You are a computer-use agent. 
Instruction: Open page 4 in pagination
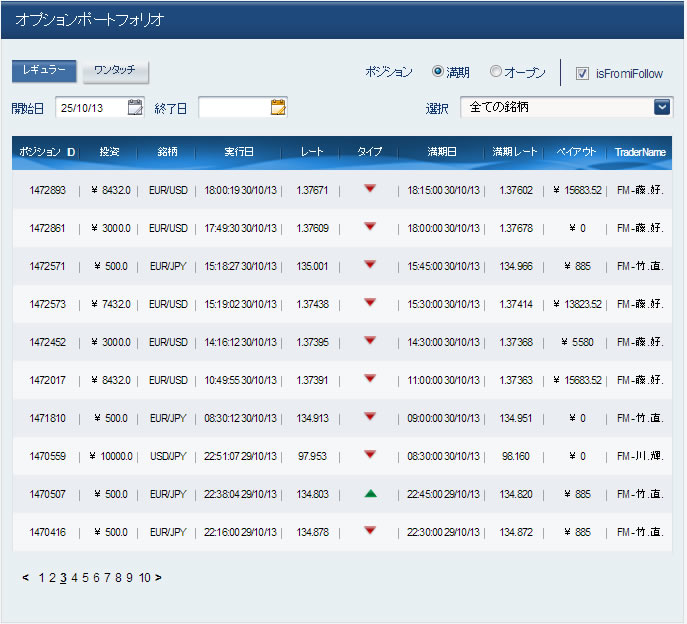[x=74, y=578]
